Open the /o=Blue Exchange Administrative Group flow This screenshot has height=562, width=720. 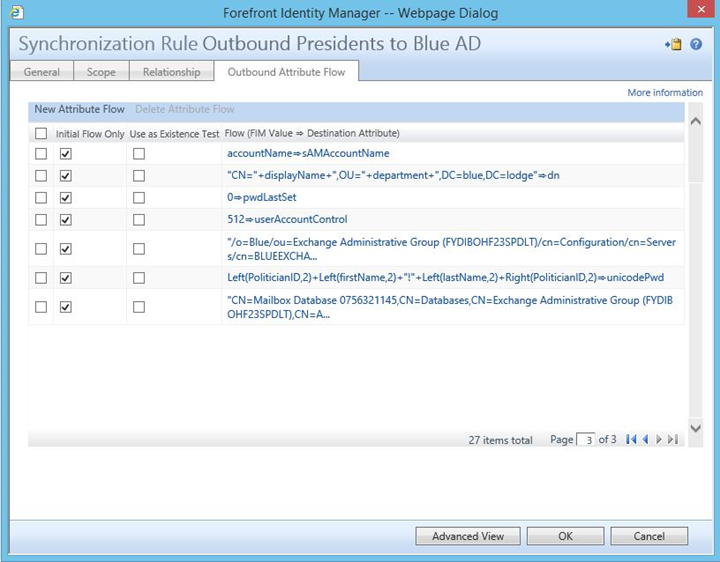pos(451,249)
